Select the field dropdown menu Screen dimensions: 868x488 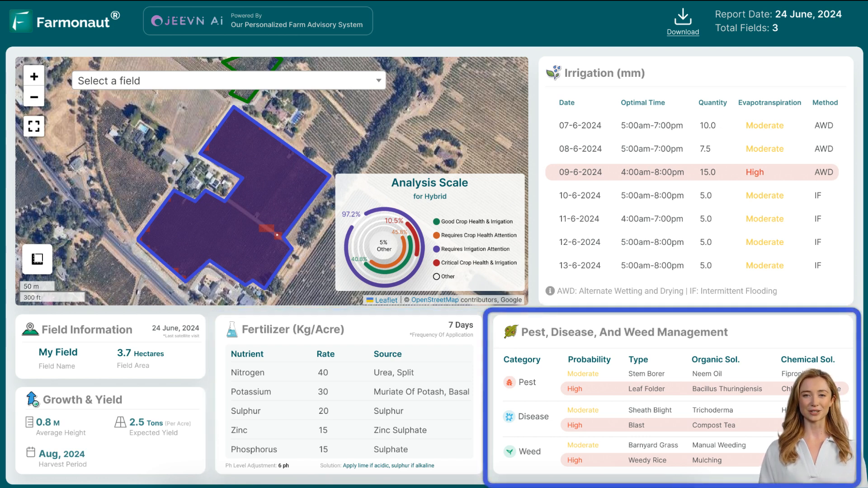[229, 80]
